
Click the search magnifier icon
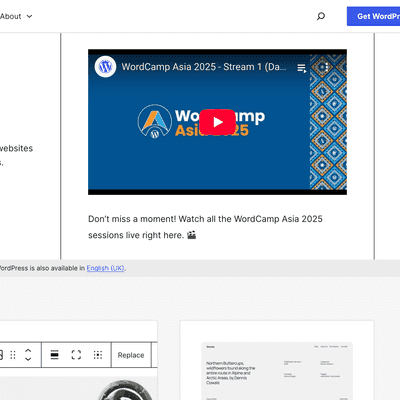[321, 16]
